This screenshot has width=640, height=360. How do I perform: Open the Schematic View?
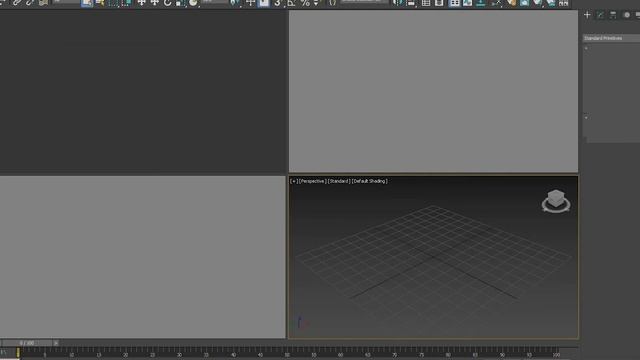tap(481, 3)
